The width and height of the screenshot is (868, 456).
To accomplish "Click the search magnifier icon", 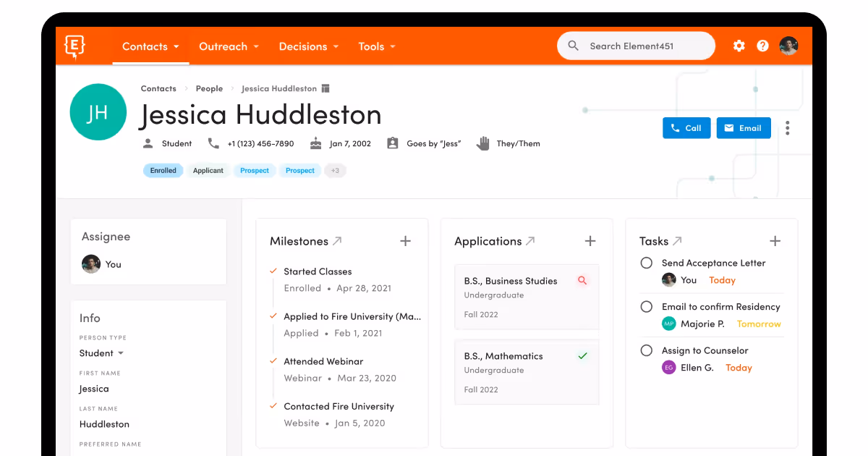I will [x=574, y=46].
